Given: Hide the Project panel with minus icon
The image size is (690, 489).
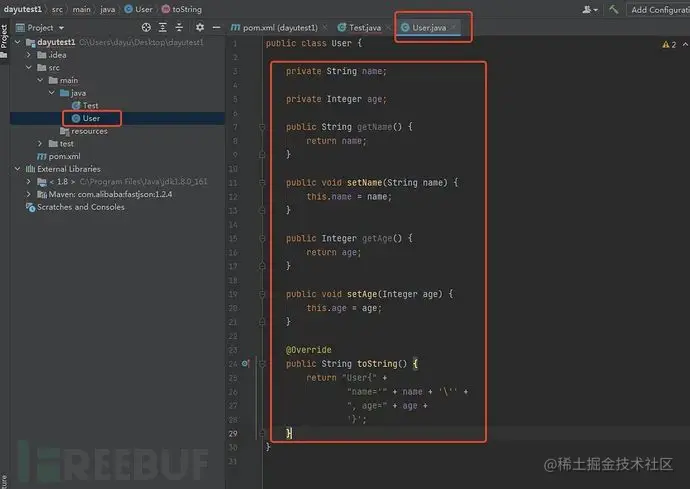Looking at the screenshot, I should point(216,28).
